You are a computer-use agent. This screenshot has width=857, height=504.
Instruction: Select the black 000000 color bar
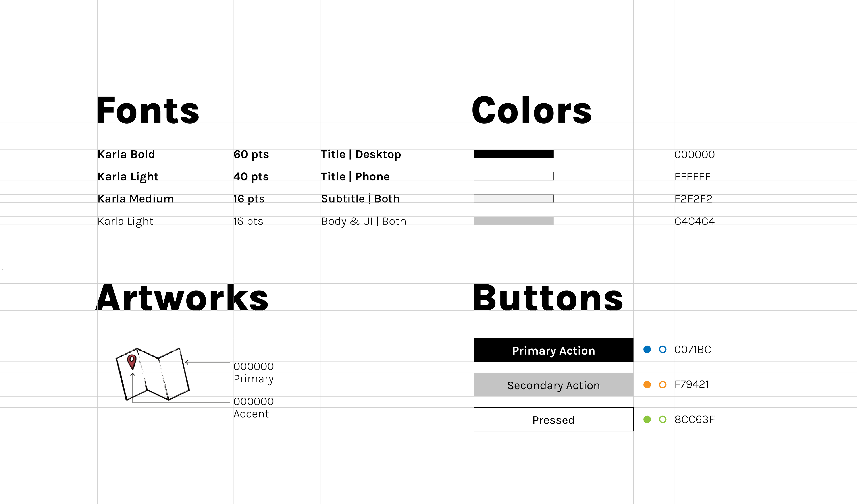(x=514, y=154)
